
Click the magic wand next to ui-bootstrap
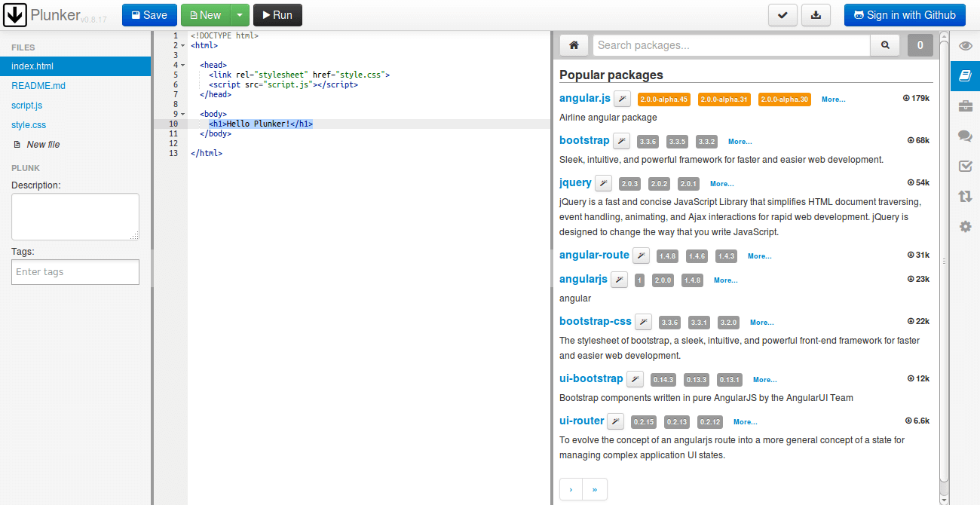tap(635, 379)
